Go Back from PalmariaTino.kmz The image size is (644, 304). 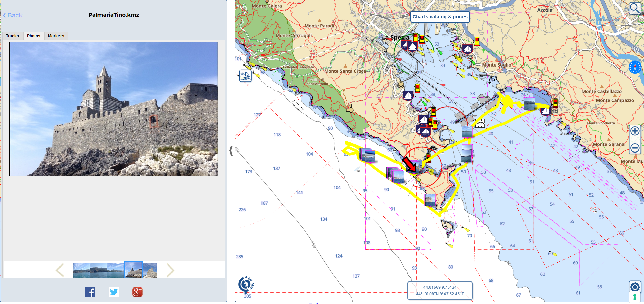point(13,15)
